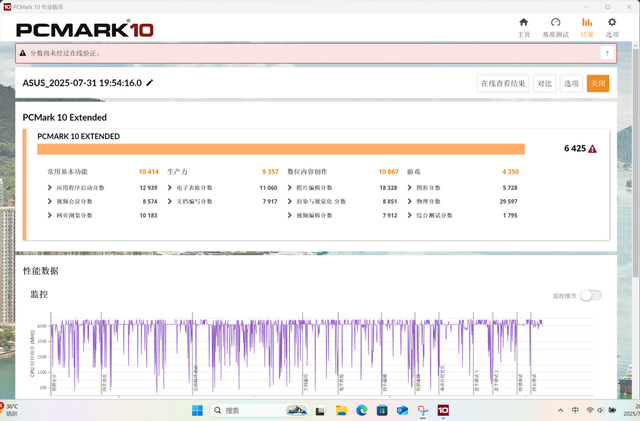Viewport: 640px width, 421px height.
Task: Click the PCMARK 10 logo
Action: tap(84, 29)
